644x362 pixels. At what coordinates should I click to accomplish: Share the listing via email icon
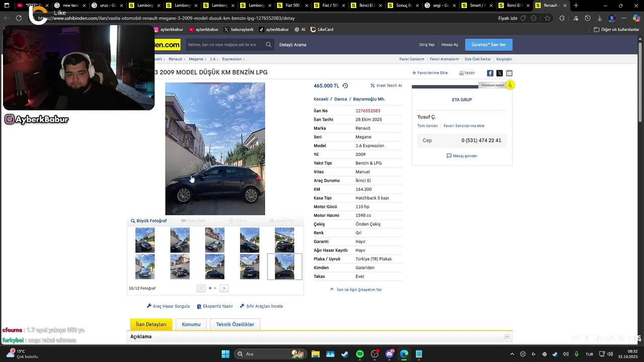tap(509, 73)
